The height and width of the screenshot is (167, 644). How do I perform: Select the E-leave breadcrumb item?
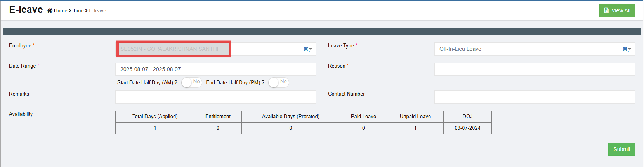pyautogui.click(x=97, y=11)
